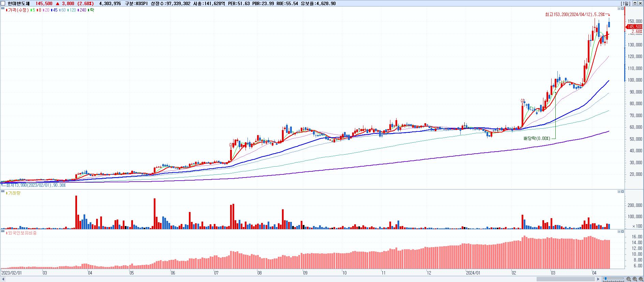This screenshot has height=282, width=644.
Task: Click the 유보율:4,628.90 value in header
Action: pyautogui.click(x=318, y=3)
